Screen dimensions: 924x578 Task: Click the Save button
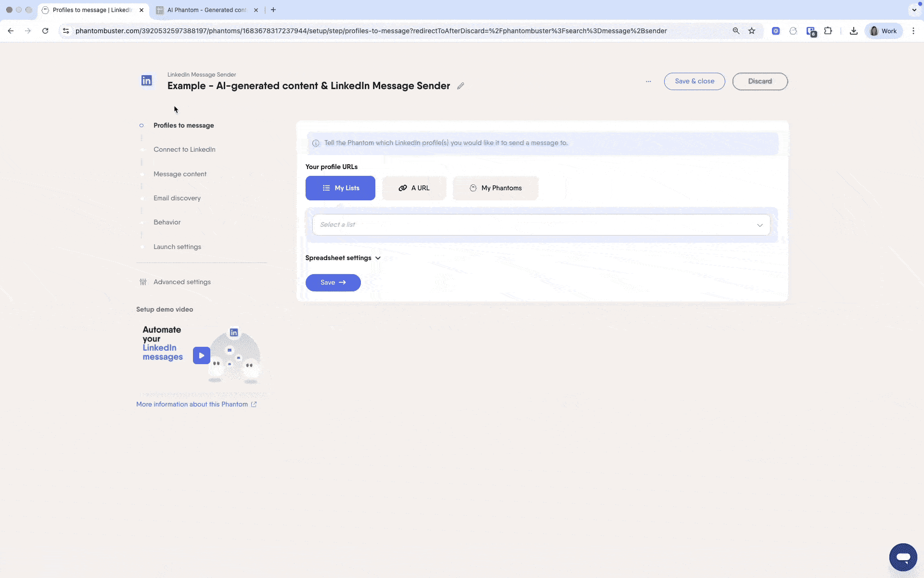click(333, 283)
